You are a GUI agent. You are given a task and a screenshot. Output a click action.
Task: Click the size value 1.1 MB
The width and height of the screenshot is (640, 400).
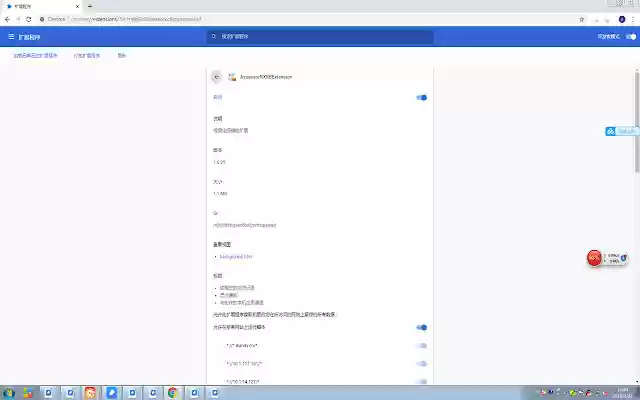point(220,193)
